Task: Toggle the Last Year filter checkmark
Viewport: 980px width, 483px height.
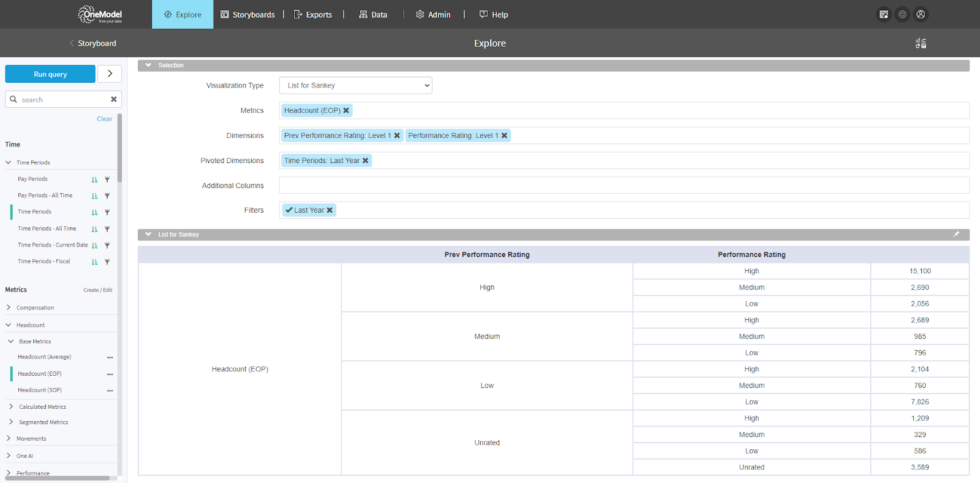Action: (x=289, y=210)
